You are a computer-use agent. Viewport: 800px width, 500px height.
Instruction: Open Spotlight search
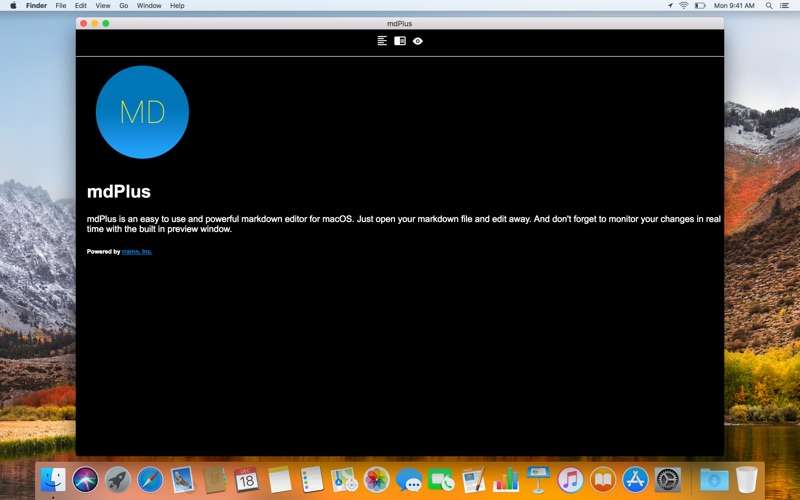[769, 6]
